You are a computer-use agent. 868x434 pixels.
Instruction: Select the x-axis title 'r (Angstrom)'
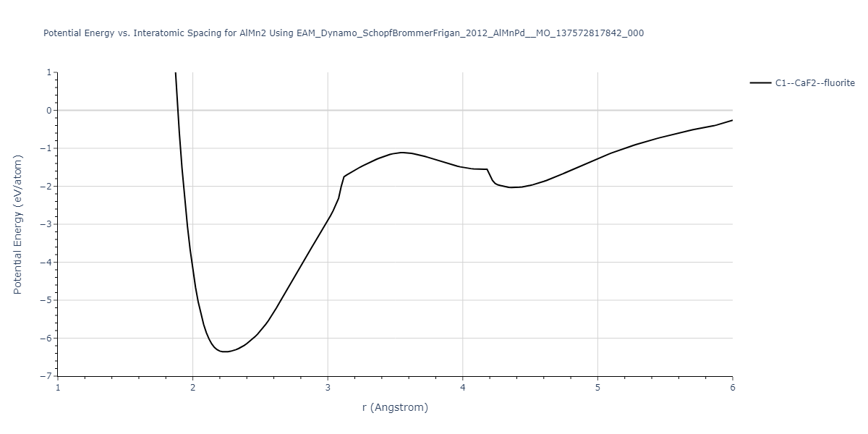tap(395, 407)
